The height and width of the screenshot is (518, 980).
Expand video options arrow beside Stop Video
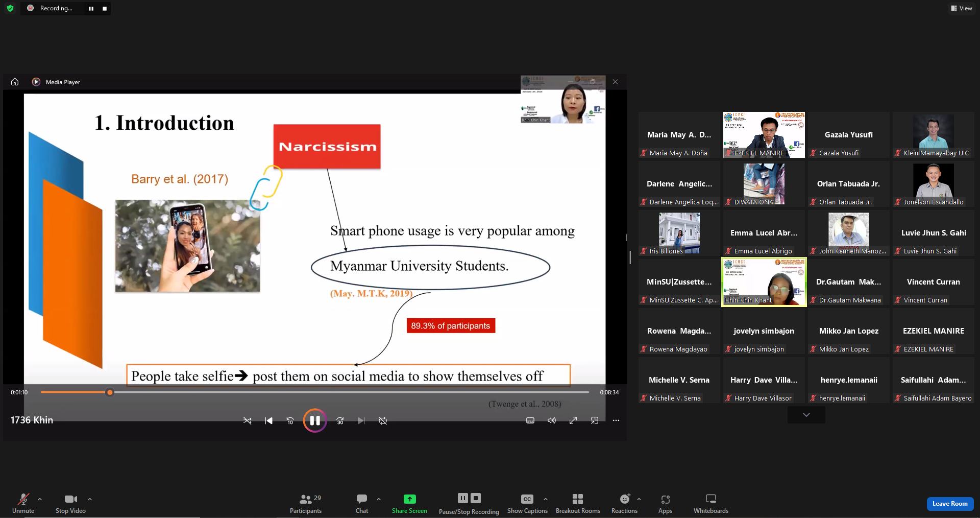(x=90, y=499)
